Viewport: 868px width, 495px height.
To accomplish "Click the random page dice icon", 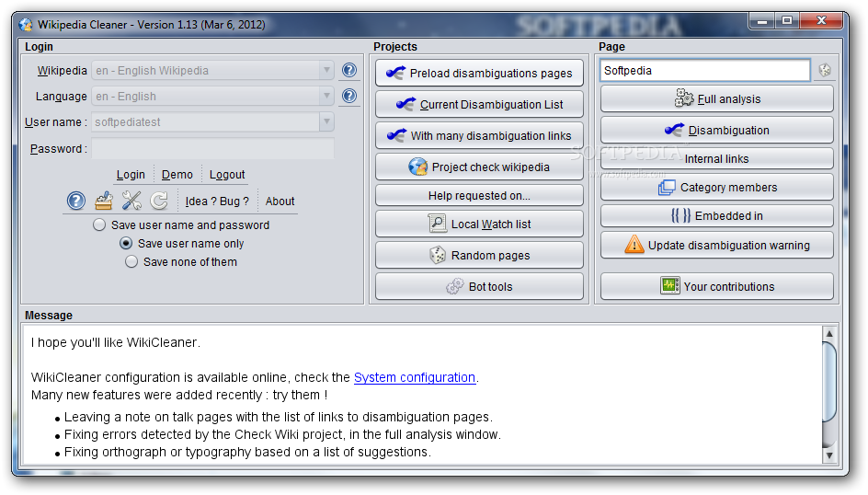I will point(825,70).
